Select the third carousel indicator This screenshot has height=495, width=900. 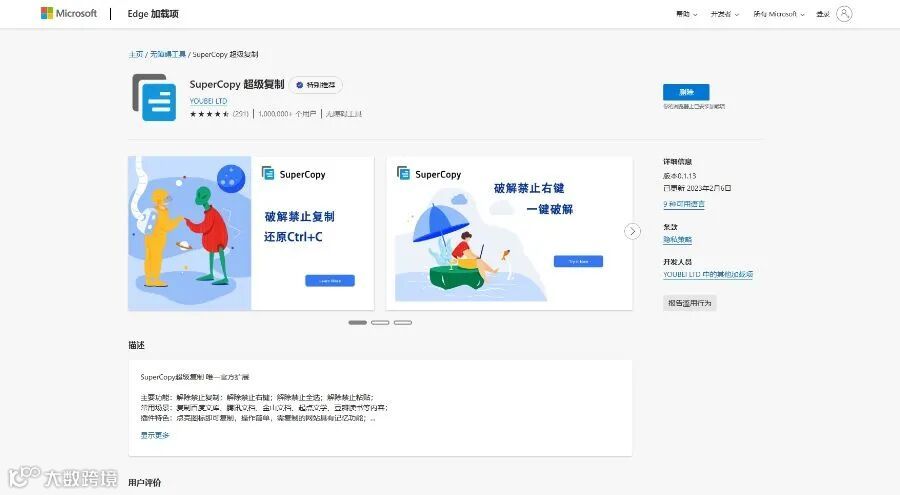click(403, 323)
